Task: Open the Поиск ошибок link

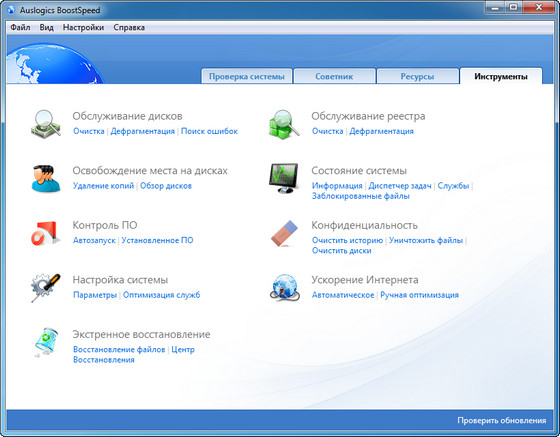Action: [209, 131]
